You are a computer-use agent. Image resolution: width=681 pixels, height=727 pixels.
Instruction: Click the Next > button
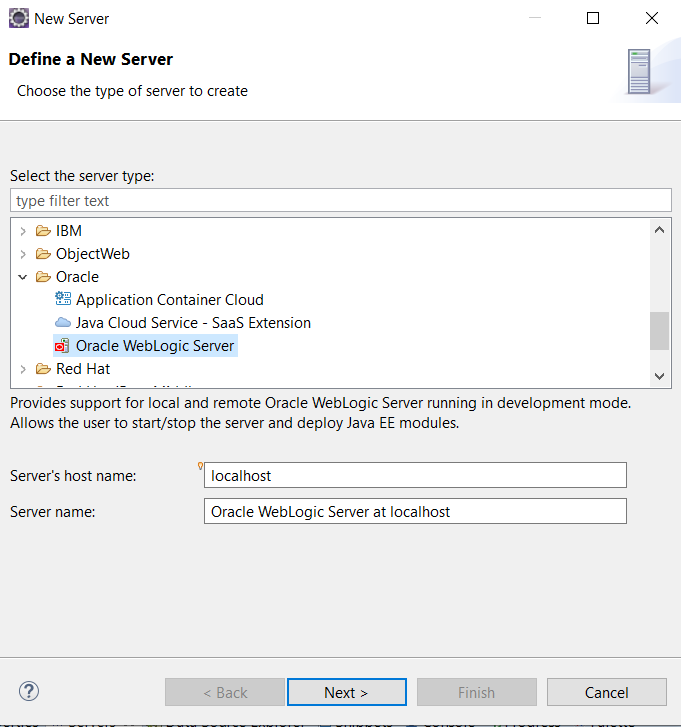click(x=347, y=692)
